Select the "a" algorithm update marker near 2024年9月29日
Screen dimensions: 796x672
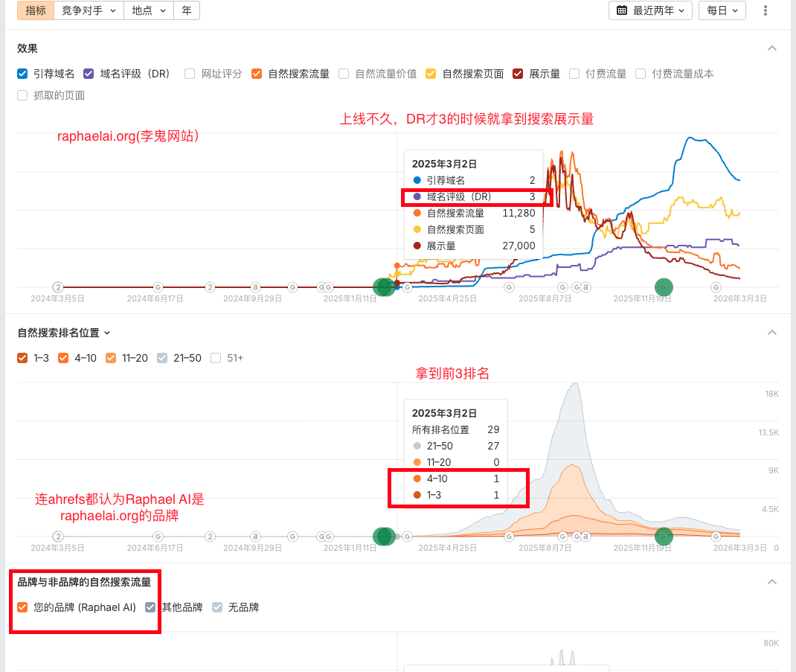pyautogui.click(x=254, y=287)
